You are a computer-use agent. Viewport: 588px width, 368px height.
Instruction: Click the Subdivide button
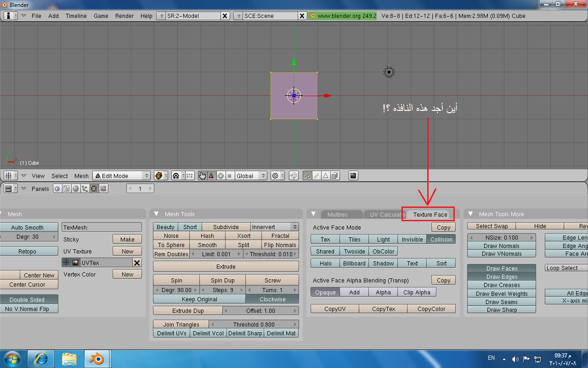click(226, 227)
